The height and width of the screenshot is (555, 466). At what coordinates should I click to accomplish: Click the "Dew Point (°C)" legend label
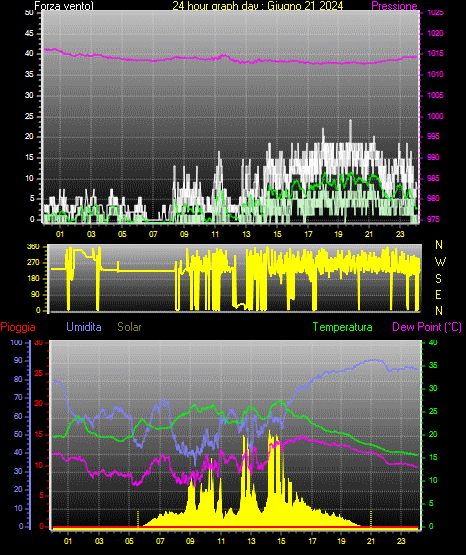pyautogui.click(x=427, y=327)
